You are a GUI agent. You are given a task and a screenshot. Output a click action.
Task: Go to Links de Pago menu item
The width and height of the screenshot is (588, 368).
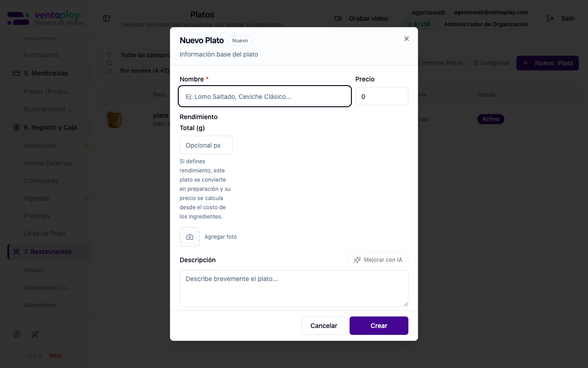pyautogui.click(x=45, y=233)
